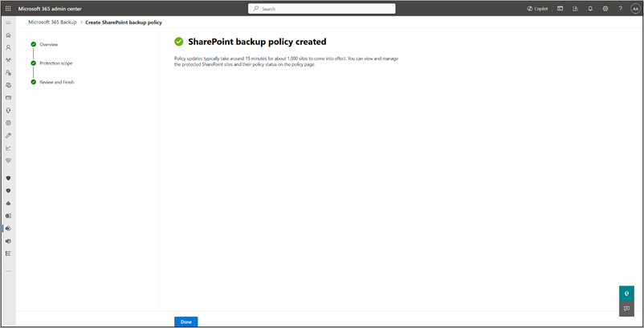Open the feedback chat floating button
Screen dimensions: 644x328
pyautogui.click(x=626, y=309)
